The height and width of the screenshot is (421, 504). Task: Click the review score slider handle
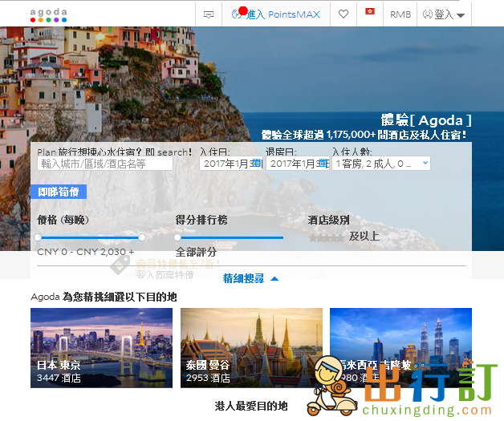click(x=177, y=237)
